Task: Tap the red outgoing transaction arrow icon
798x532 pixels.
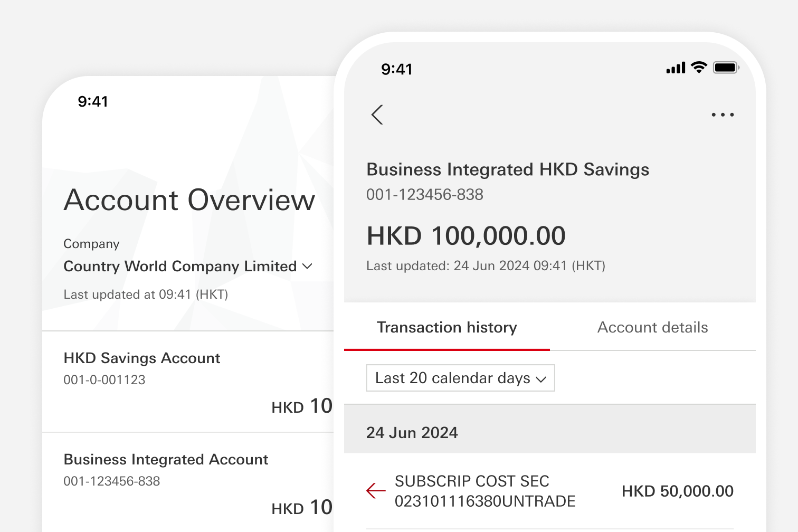Action: point(376,491)
